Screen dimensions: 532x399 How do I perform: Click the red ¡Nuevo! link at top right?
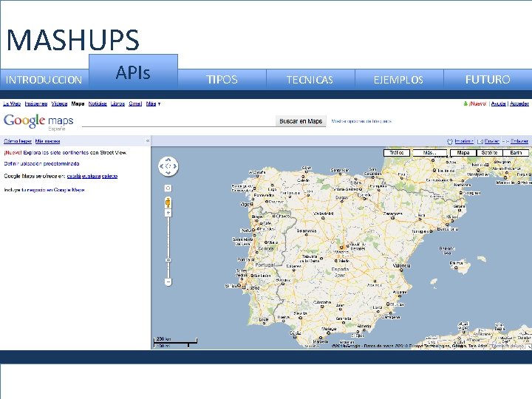478,104
